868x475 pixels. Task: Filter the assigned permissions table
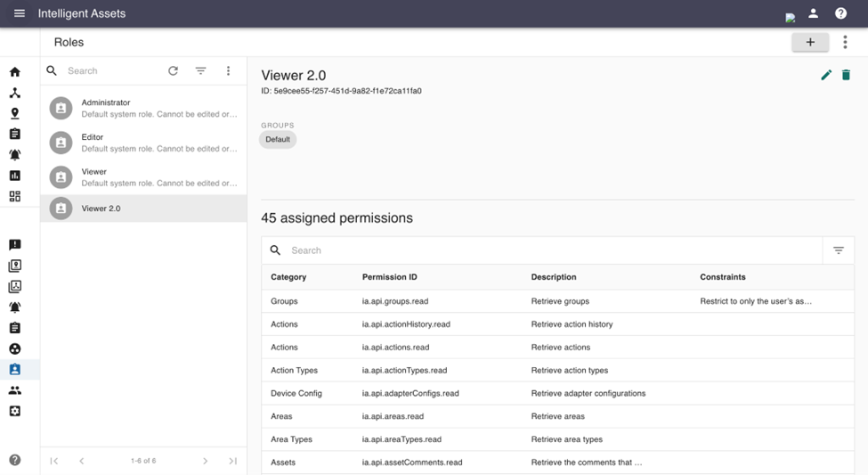click(x=838, y=250)
